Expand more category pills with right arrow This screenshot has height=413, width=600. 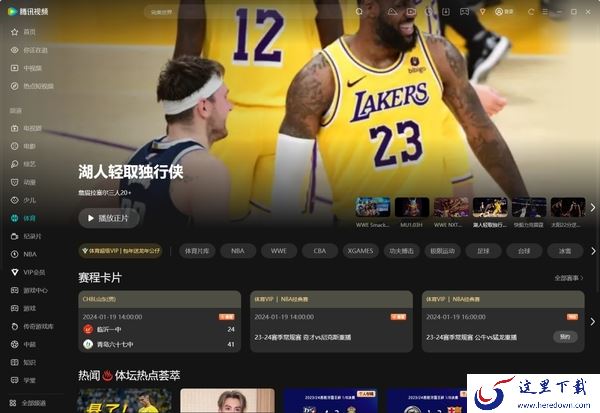(x=593, y=251)
